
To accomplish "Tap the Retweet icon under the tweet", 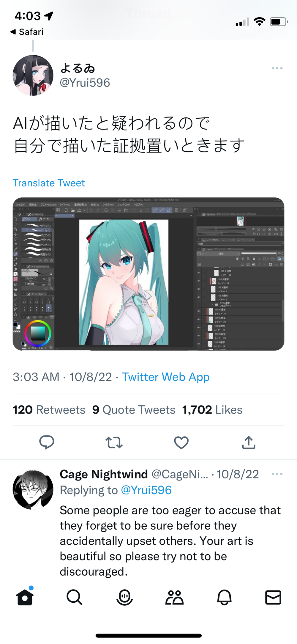I will click(x=114, y=442).
